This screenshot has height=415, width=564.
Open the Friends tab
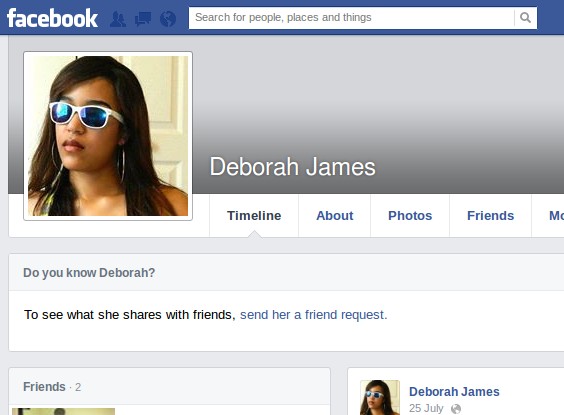click(490, 215)
